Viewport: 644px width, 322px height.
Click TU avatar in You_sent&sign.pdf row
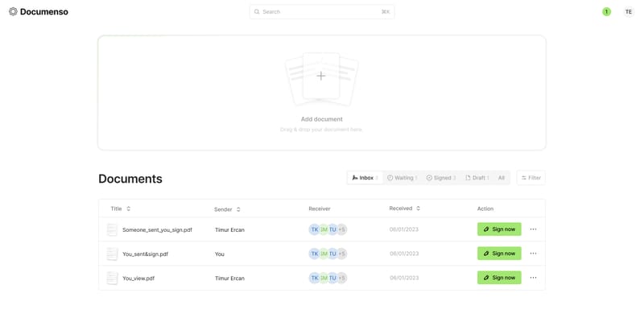[x=332, y=254]
